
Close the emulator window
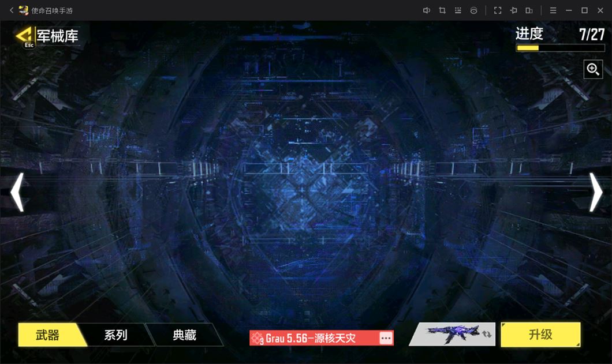click(x=600, y=10)
